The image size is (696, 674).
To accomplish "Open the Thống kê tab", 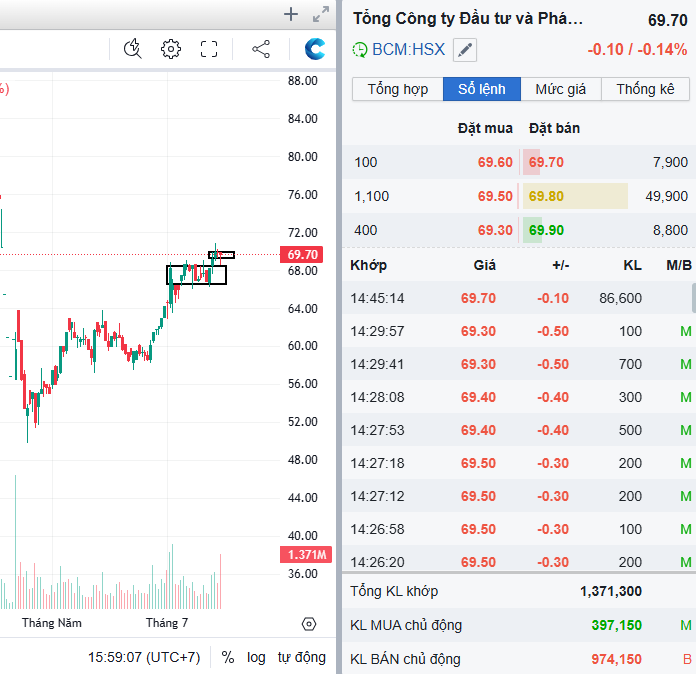I will [645, 89].
